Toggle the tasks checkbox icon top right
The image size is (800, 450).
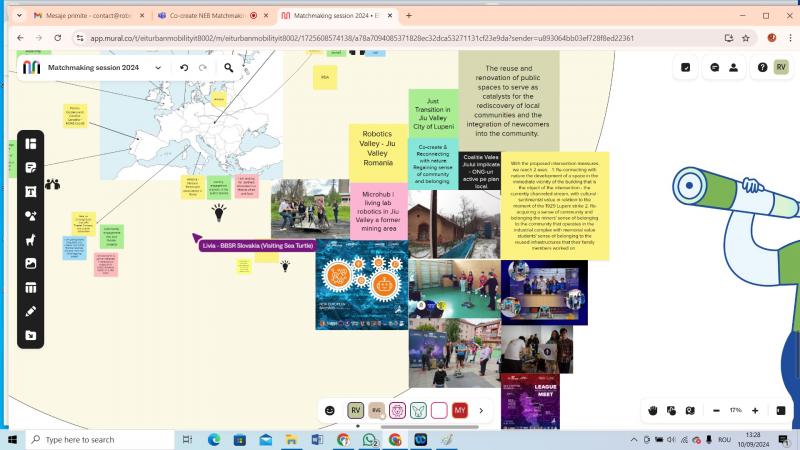click(x=685, y=67)
